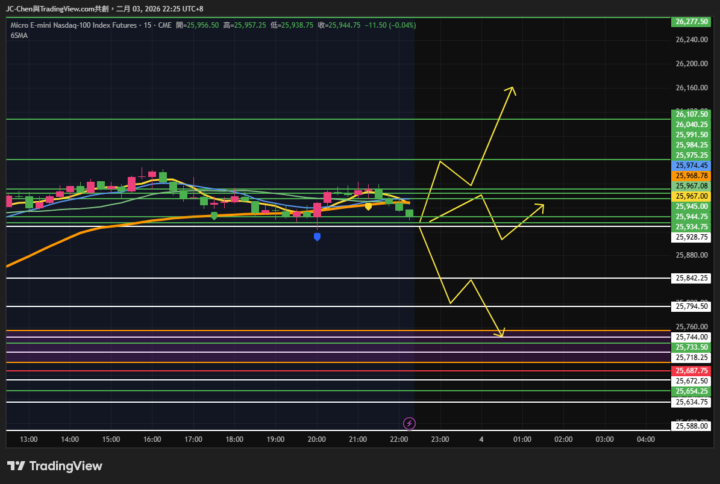This screenshot has width=720, height=484.
Task: Click the 23:00 label on time axis
Action: tap(440, 439)
